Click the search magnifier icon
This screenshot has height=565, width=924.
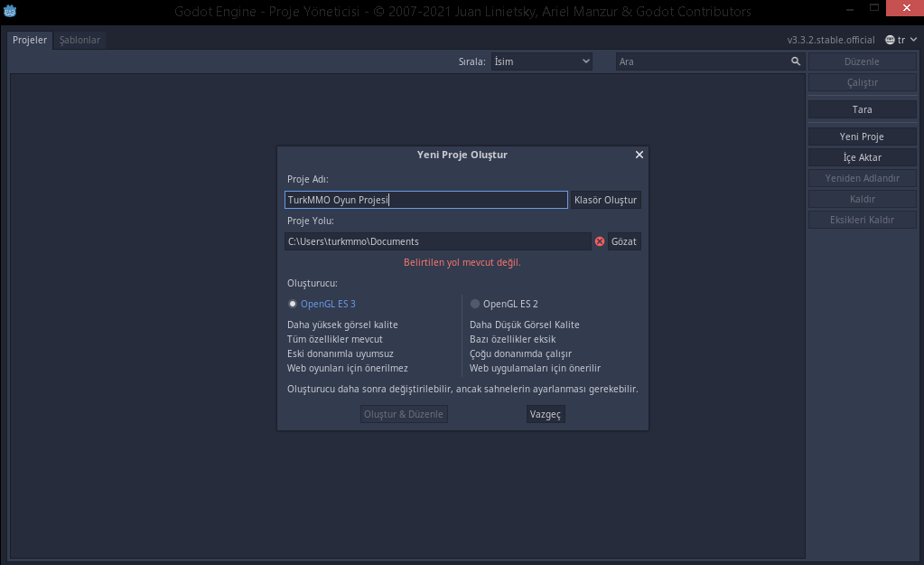coord(796,61)
